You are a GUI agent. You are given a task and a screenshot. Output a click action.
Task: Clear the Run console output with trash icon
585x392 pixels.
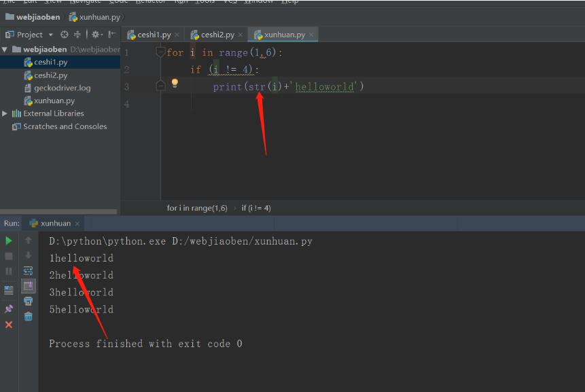(27, 315)
